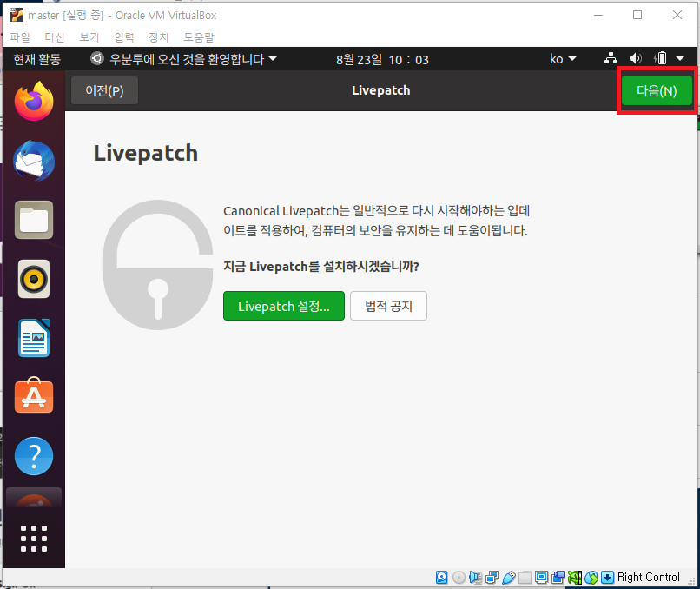This screenshot has width=700, height=589.
Task: Open Rhythmbox music player icon
Action: point(34,279)
